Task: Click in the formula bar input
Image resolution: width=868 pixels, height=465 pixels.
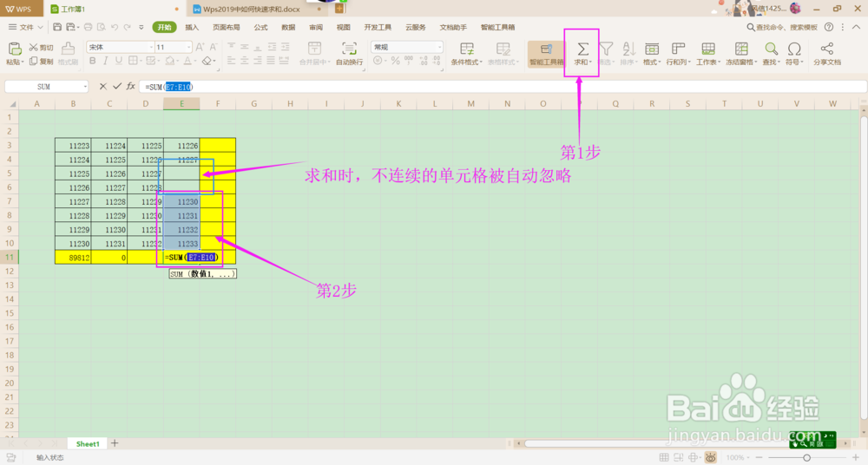Action: tap(503, 87)
